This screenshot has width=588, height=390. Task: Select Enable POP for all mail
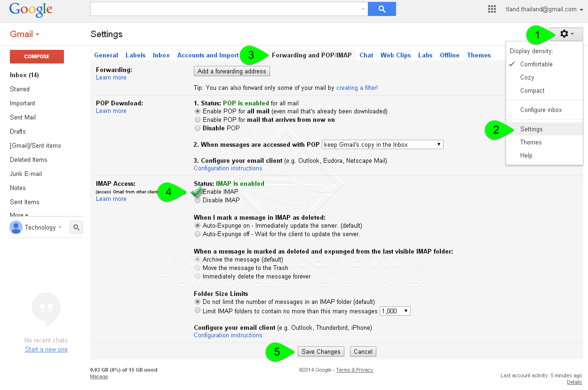(x=198, y=111)
